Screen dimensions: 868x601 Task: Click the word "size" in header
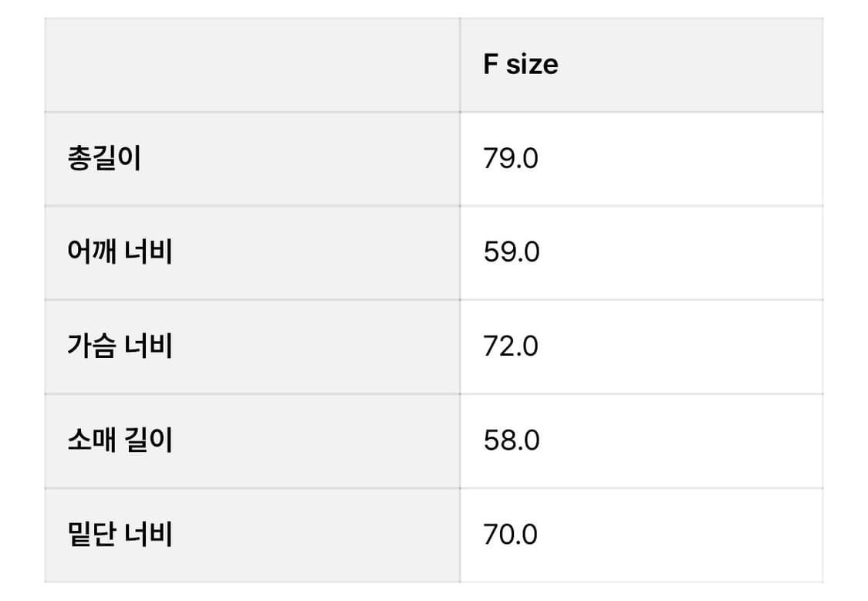pyautogui.click(x=532, y=65)
